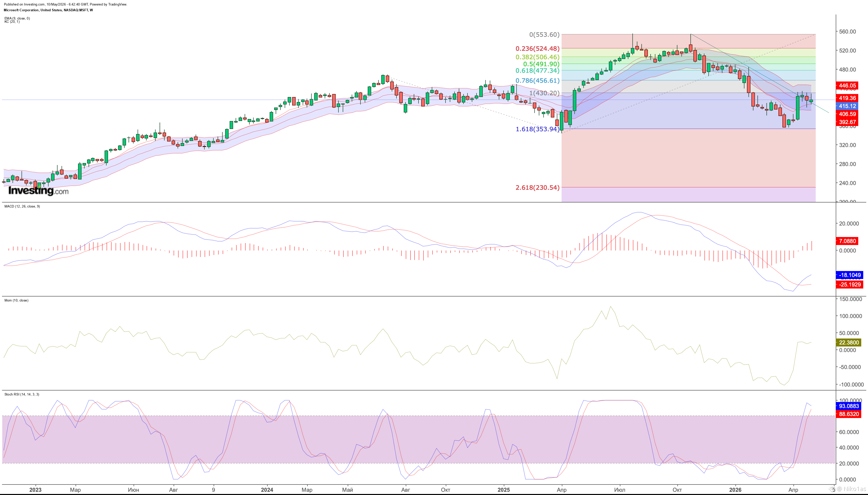Click the 520.00 price axis label

[847, 51]
